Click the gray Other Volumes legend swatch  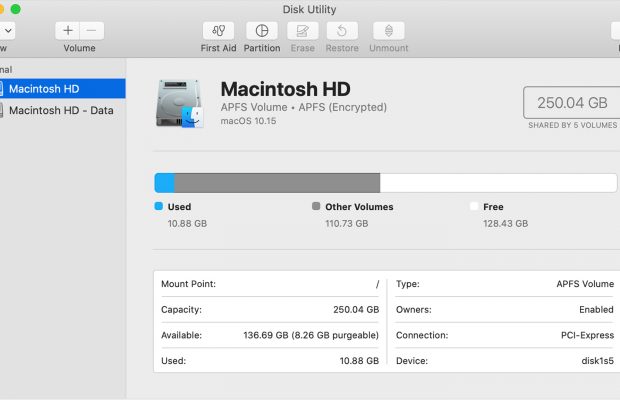316,207
